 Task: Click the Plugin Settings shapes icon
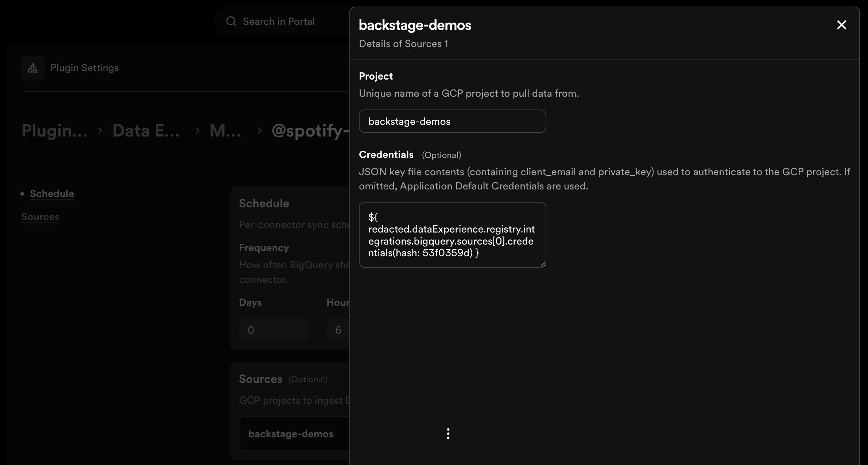click(33, 68)
